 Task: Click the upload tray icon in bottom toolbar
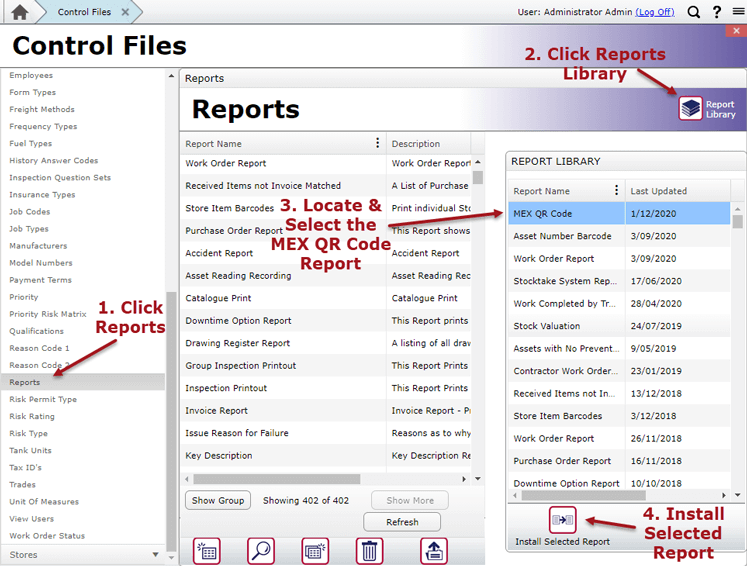434,551
